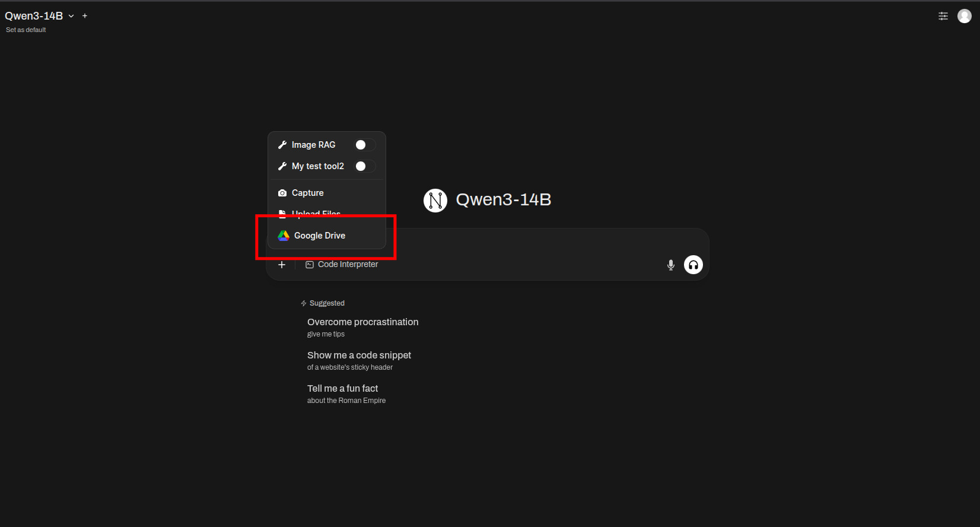
Task: Add another model with plus icon
Action: (85, 16)
